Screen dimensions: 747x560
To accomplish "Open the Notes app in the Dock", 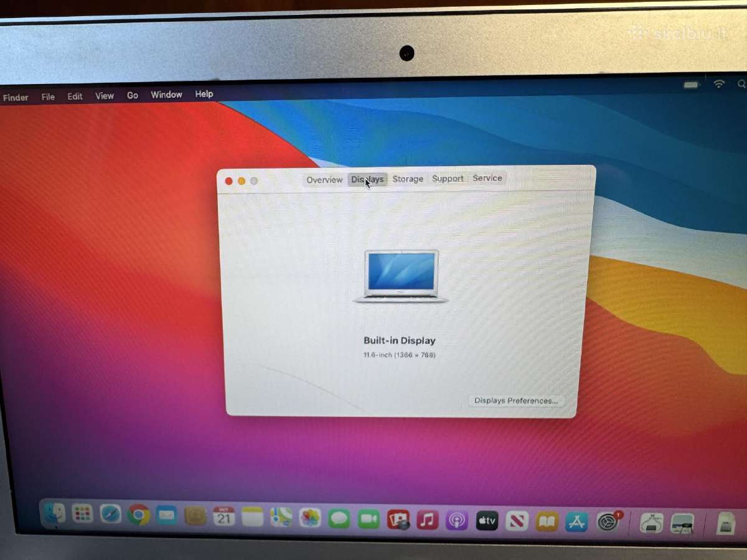I will (252, 516).
